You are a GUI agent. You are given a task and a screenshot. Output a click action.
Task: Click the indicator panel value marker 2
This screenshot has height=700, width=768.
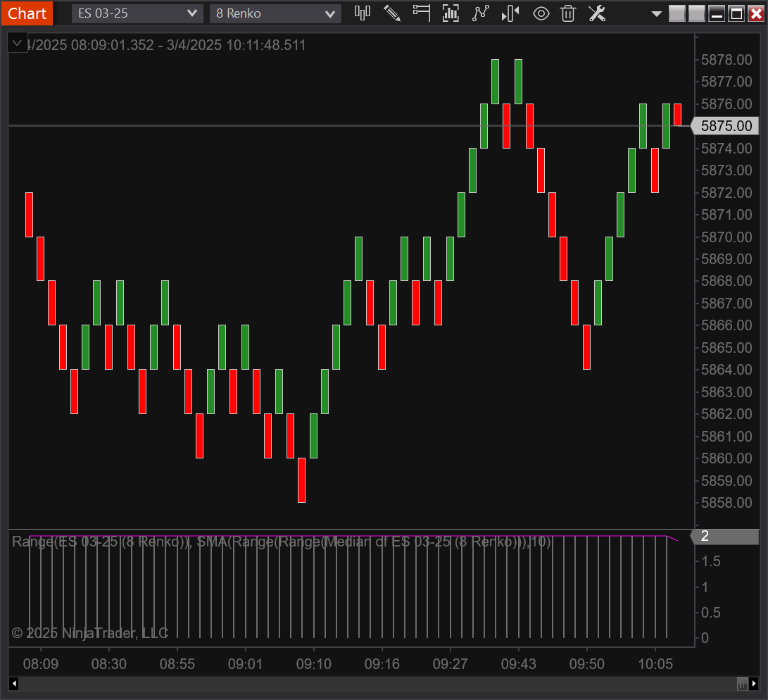click(x=725, y=537)
